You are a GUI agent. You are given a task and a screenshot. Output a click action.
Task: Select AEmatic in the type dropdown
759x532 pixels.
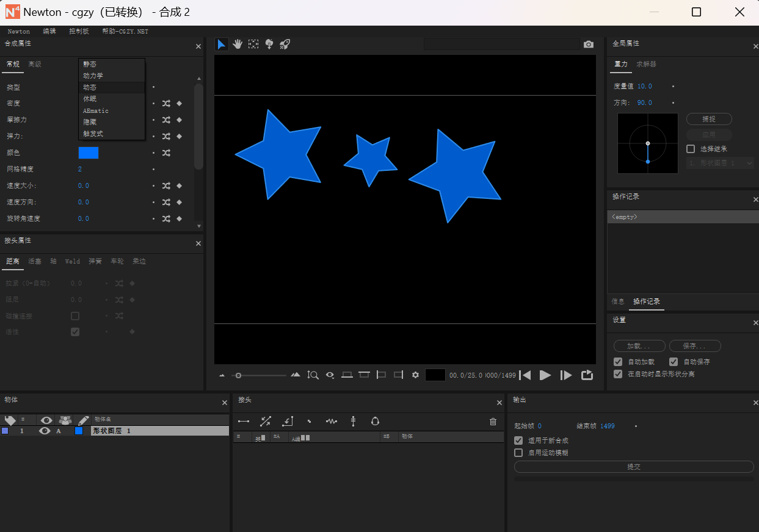pos(96,110)
